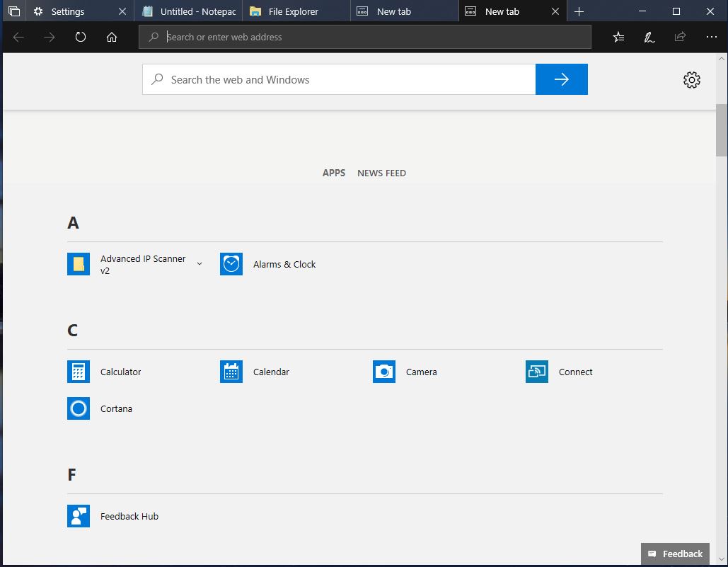Open page settings with the gear icon
The width and height of the screenshot is (728, 567).
click(x=692, y=80)
